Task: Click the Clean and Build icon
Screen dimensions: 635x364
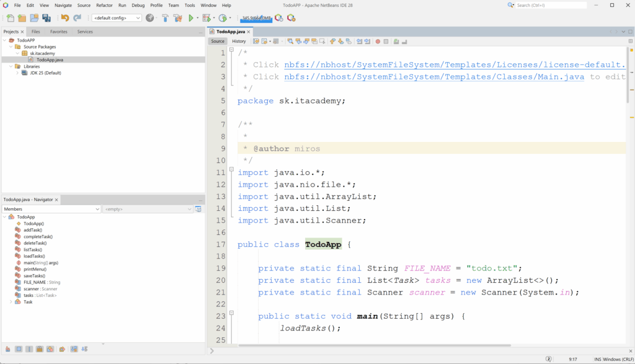Action: 178,18
